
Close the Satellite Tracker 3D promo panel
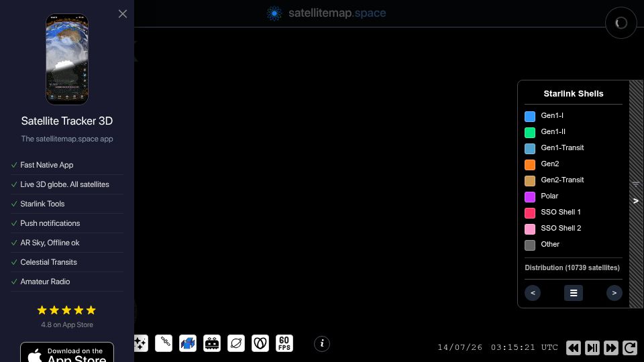pyautogui.click(x=122, y=14)
